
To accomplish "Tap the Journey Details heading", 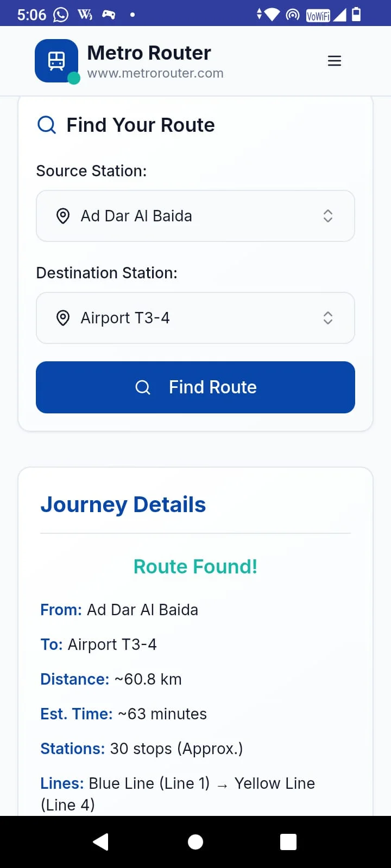I will (123, 505).
